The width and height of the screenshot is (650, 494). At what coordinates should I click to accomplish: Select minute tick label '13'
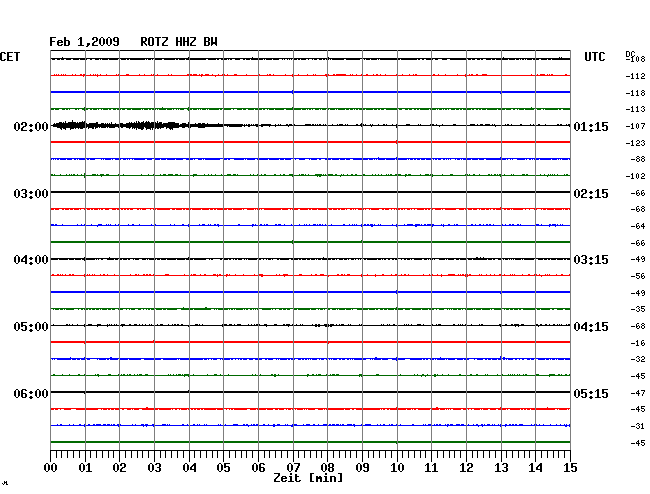pos(501,468)
